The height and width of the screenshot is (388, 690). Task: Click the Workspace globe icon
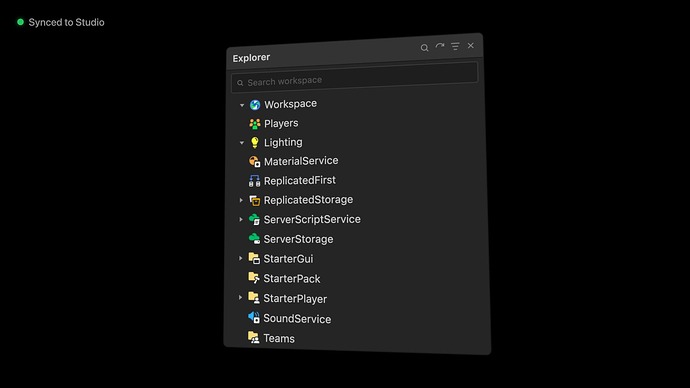click(x=255, y=105)
